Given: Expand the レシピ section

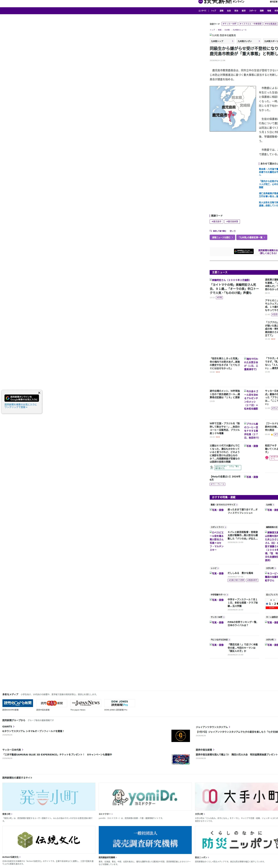Looking at the screenshot, I should click(x=215, y=568).
